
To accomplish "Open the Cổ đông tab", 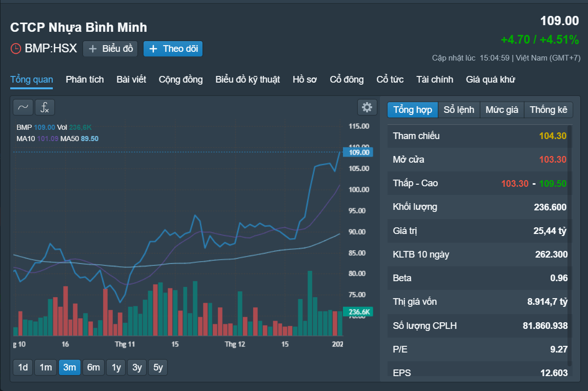I will pos(347,80).
